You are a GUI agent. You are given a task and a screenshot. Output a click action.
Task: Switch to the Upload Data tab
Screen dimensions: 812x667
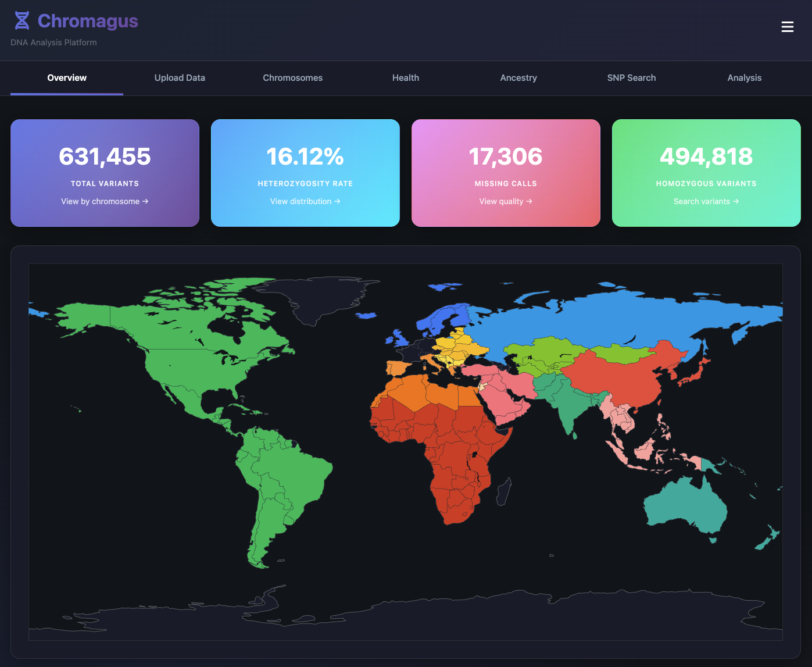180,77
